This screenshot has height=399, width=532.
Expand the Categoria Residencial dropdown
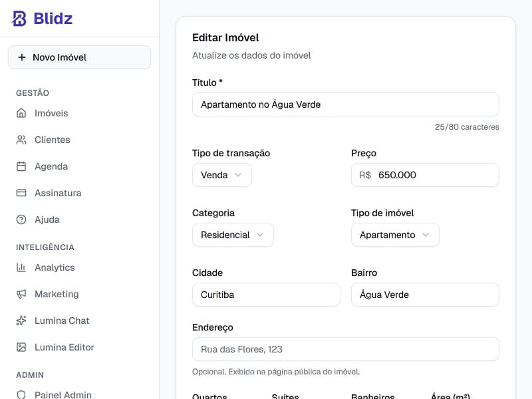[x=233, y=235]
